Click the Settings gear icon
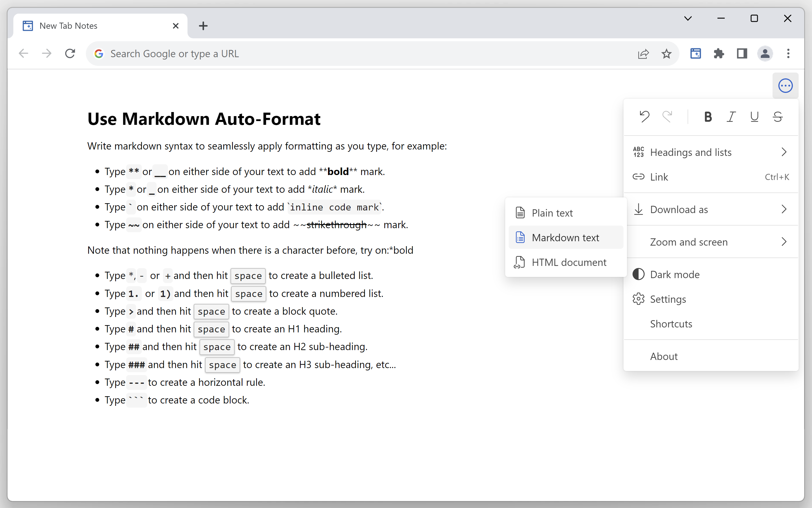 [x=639, y=299]
